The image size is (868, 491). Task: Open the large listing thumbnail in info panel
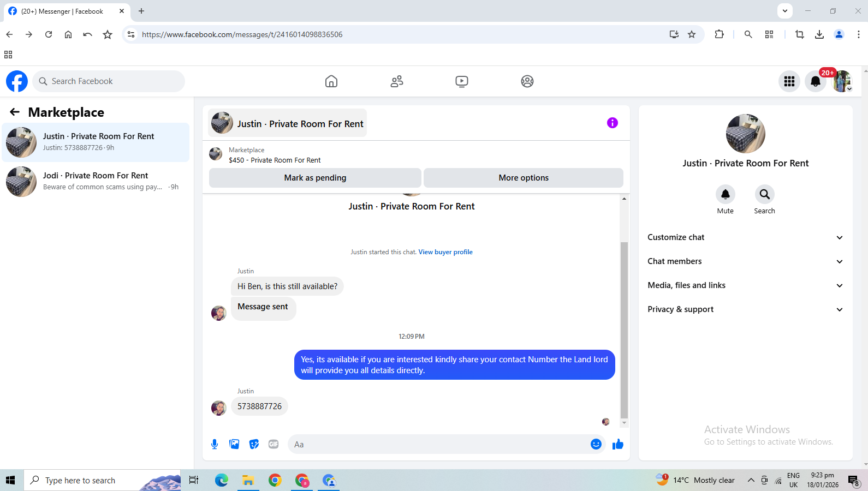[x=746, y=134]
